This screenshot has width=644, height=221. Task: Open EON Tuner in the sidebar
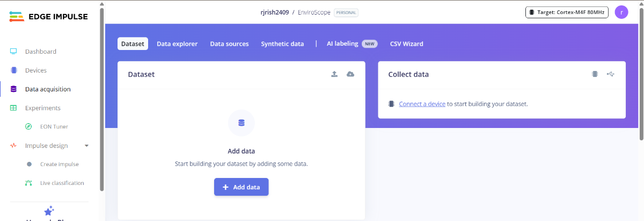pyautogui.click(x=54, y=127)
